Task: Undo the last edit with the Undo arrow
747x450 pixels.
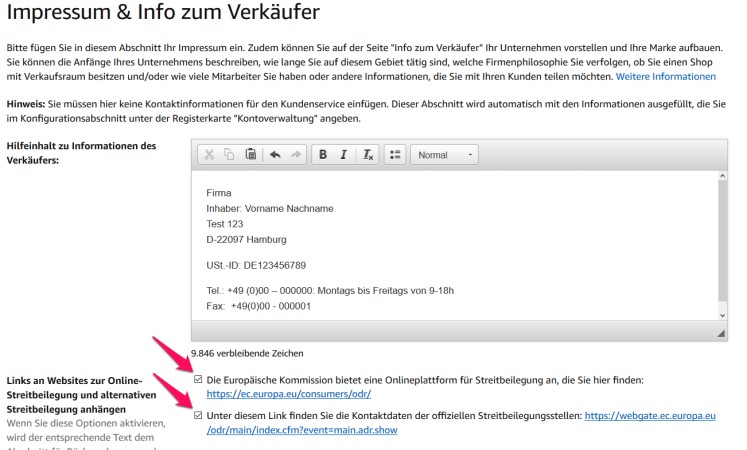Action: pos(275,154)
